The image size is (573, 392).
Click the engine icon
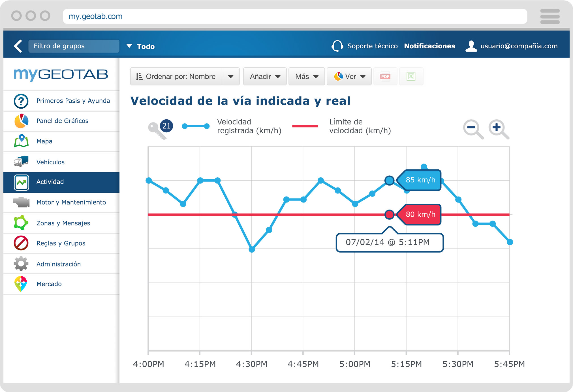pyautogui.click(x=21, y=202)
